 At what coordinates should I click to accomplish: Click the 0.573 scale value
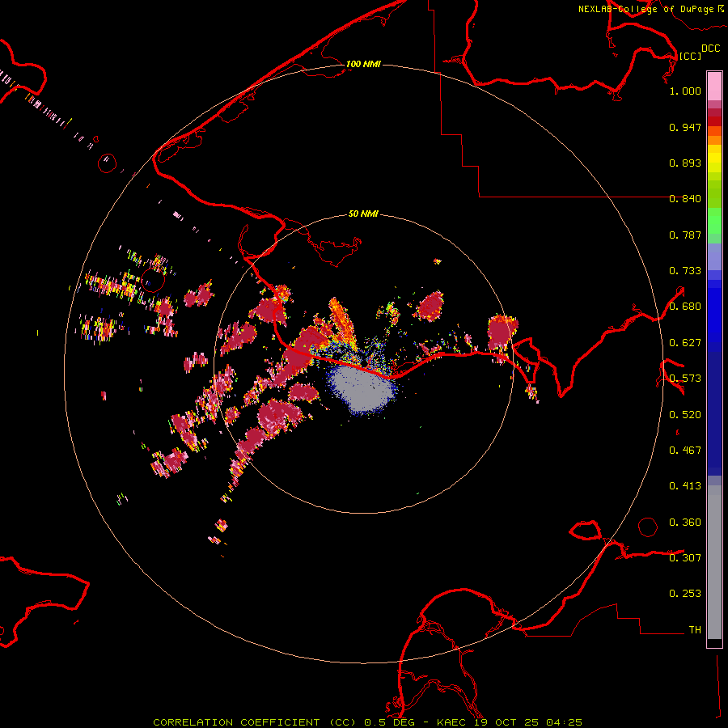click(x=685, y=379)
